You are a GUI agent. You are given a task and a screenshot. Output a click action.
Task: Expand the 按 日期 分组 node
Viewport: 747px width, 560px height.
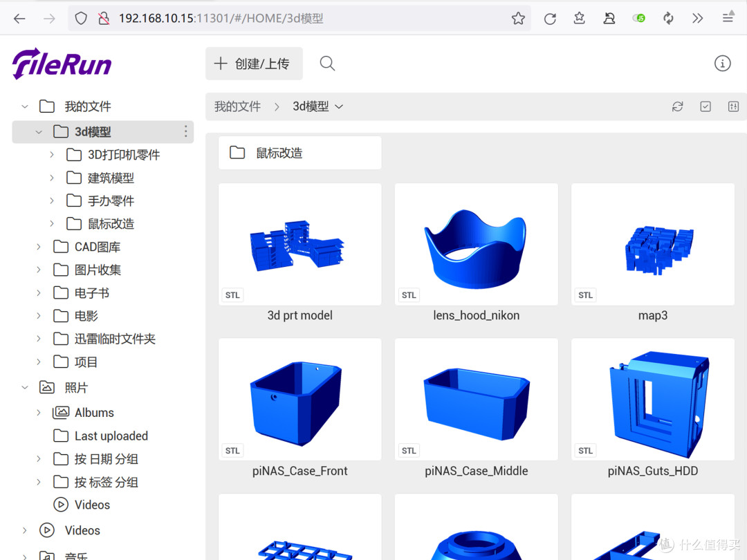point(39,458)
